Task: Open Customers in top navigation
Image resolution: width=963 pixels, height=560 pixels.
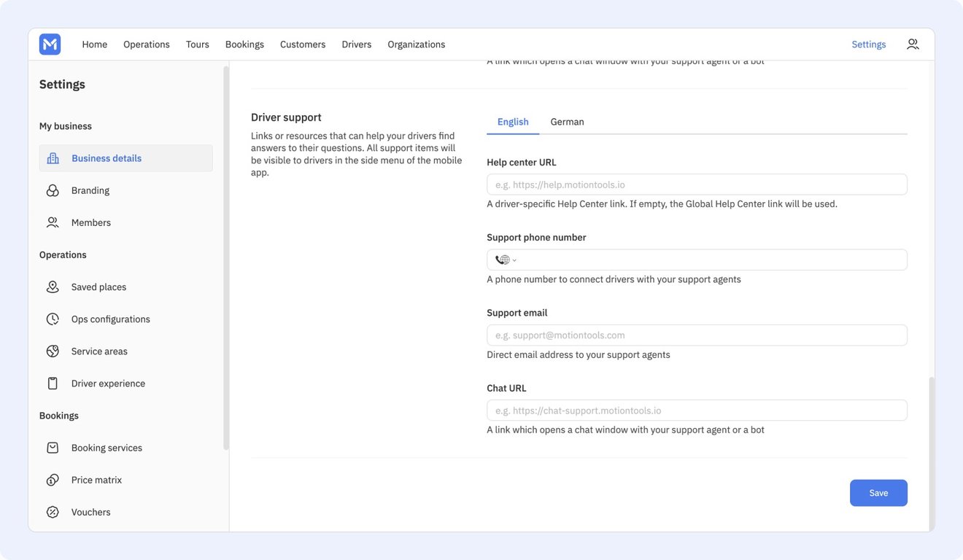Action: coord(303,44)
